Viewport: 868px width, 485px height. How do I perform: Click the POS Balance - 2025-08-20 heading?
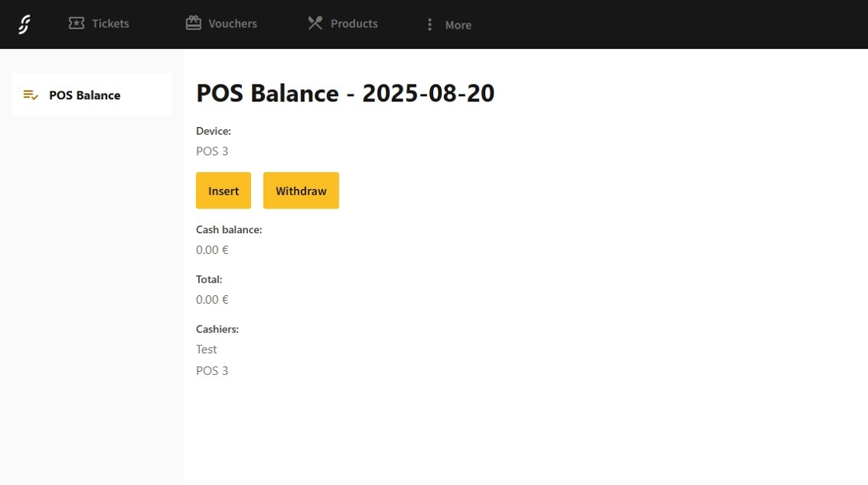click(x=345, y=93)
